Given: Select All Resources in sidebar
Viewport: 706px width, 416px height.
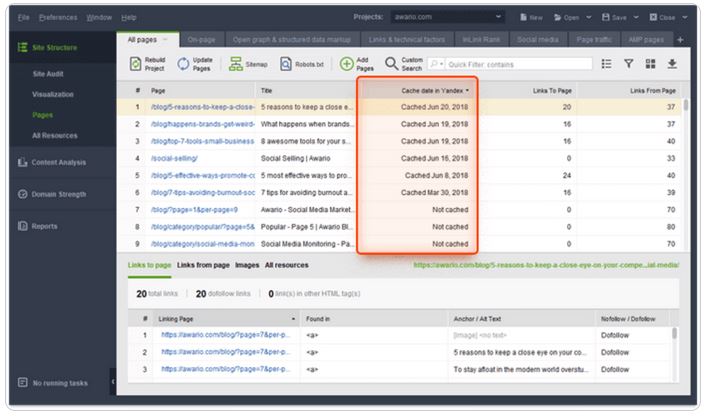Looking at the screenshot, I should point(55,136).
